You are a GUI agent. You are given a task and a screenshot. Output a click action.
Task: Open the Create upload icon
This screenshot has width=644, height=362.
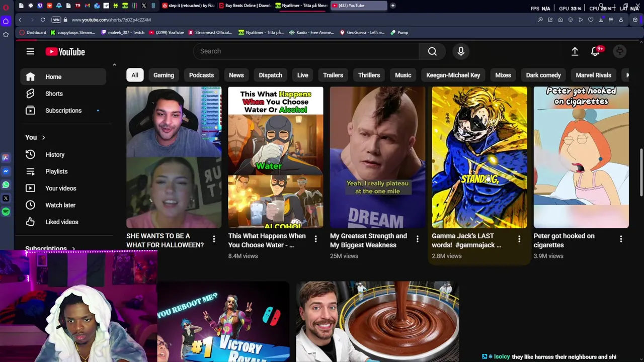tap(575, 51)
